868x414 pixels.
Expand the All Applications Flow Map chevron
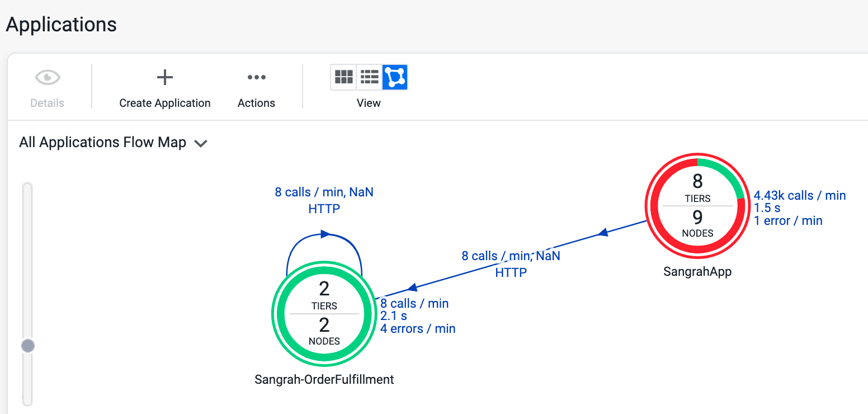point(200,144)
